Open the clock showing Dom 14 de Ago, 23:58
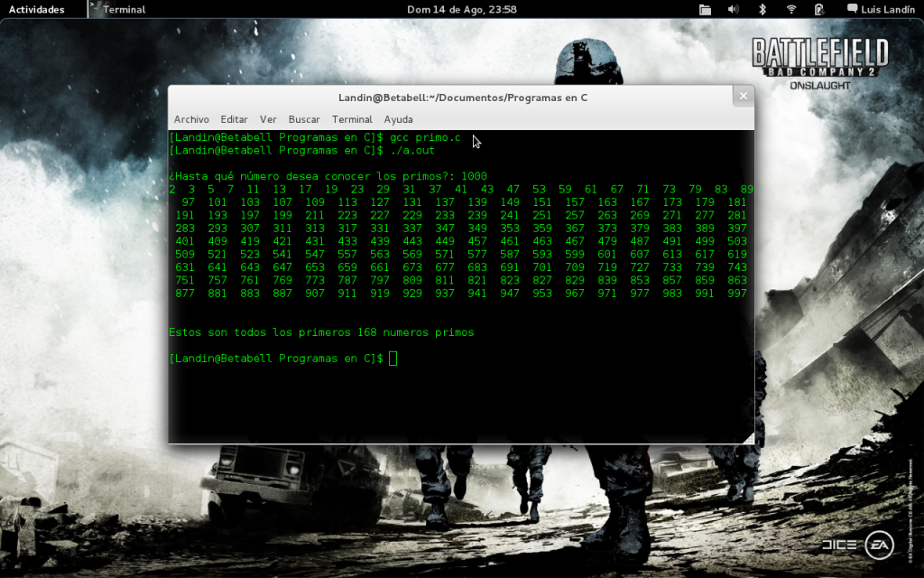This screenshot has width=924, height=578. pyautogui.click(x=462, y=9)
